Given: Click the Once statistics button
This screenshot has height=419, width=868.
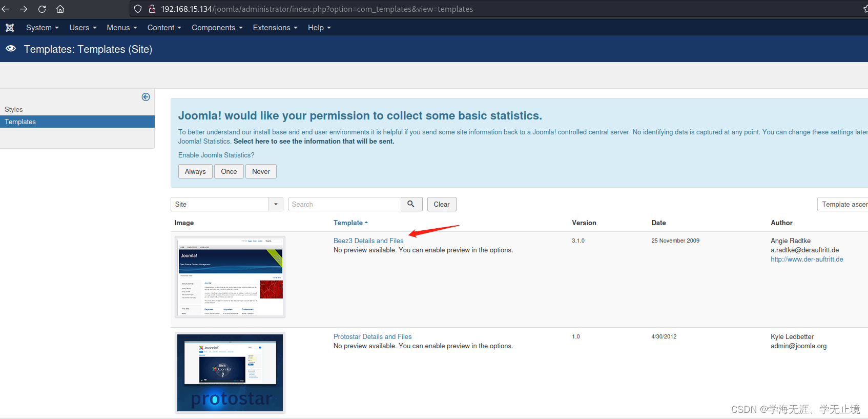Looking at the screenshot, I should (x=229, y=171).
